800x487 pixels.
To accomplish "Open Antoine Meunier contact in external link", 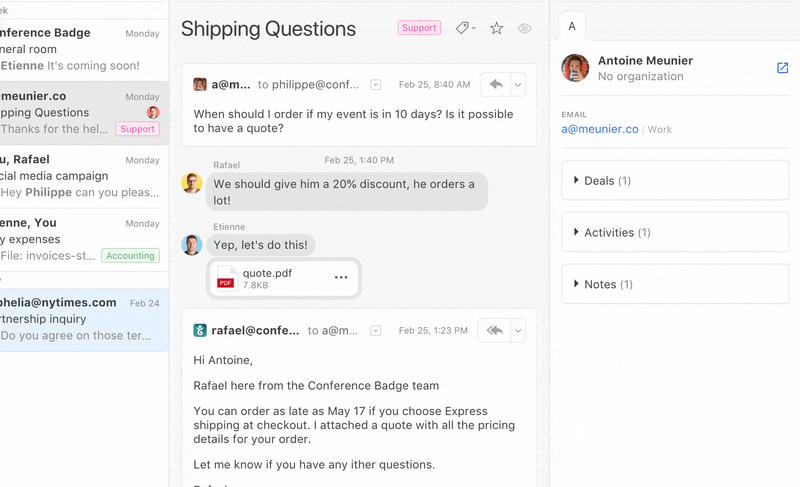I will coord(782,68).
